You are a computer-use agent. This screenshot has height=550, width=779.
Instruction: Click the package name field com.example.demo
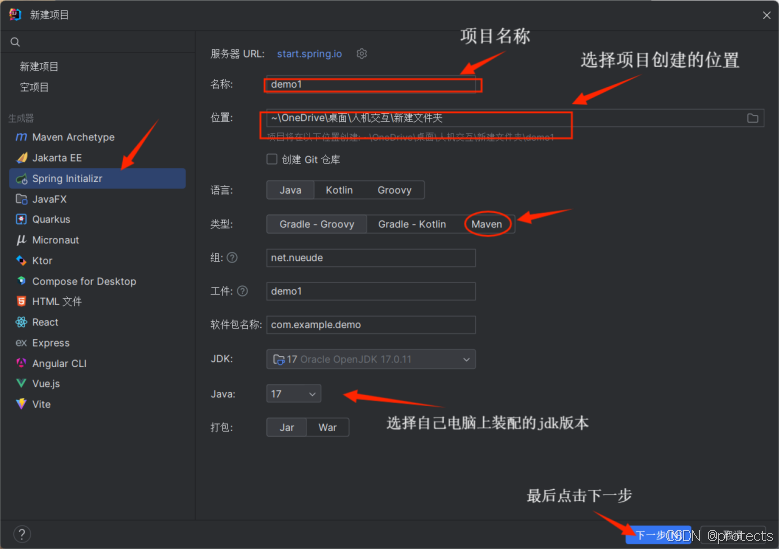tap(371, 325)
